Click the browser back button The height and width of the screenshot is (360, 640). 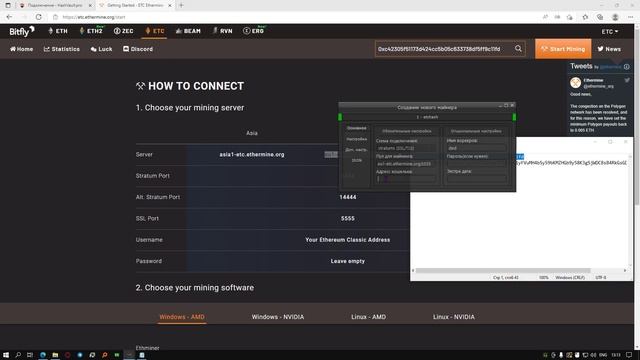tap(9, 17)
